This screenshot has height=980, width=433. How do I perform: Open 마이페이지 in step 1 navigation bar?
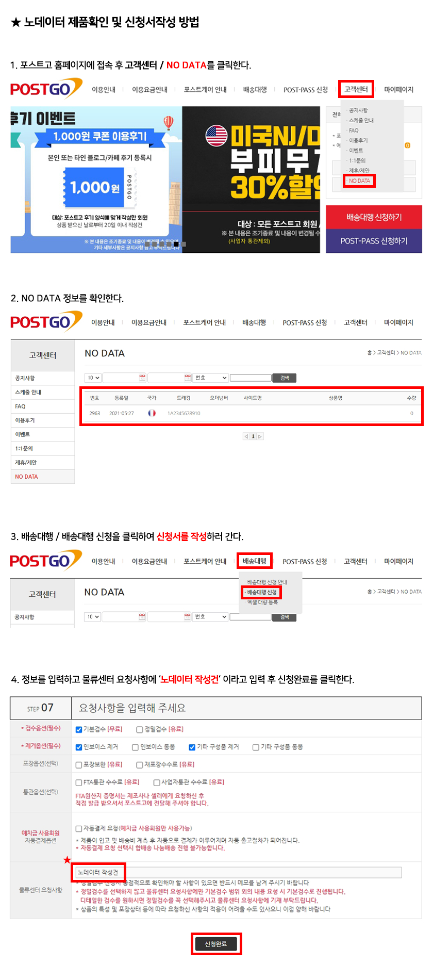[x=399, y=90]
